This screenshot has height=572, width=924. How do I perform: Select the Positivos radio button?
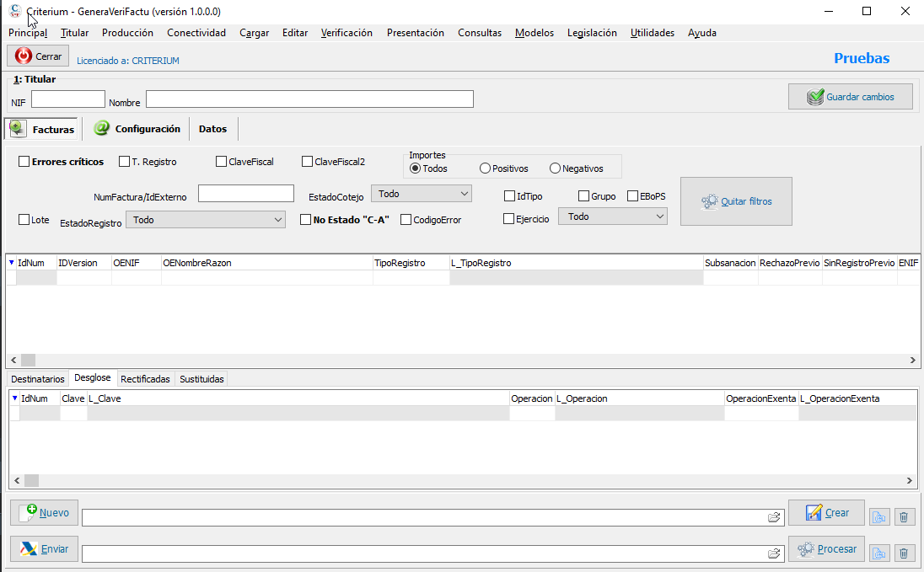click(485, 168)
